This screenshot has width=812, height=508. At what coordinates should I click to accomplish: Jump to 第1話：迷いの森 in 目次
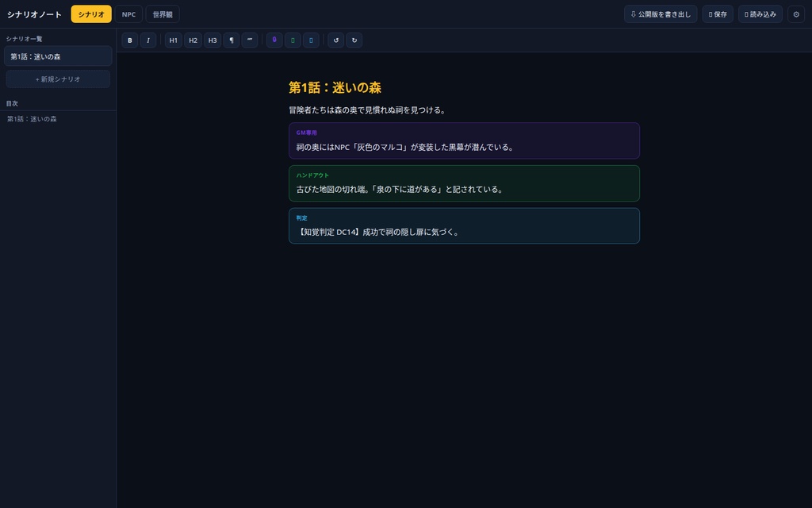pyautogui.click(x=32, y=119)
